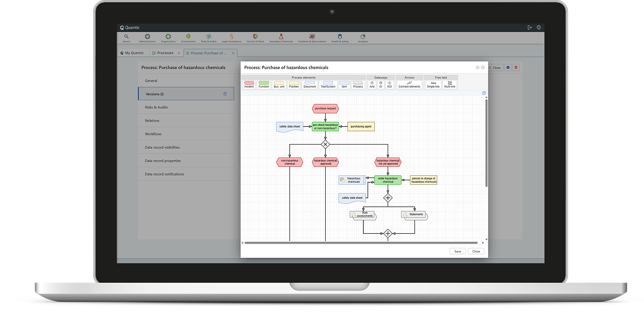644x315 pixels.
Task: Open Incidents & Observations module
Action: pos(312,38)
